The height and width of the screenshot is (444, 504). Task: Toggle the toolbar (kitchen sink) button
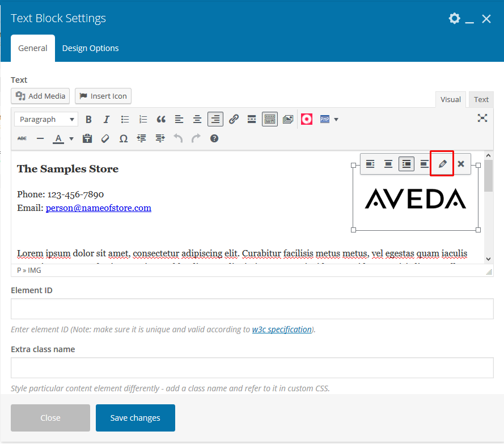[x=270, y=119]
